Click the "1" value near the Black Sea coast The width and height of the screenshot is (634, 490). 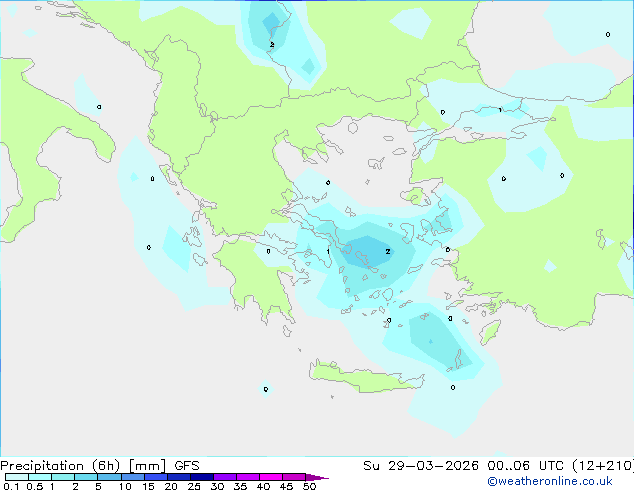501,110
